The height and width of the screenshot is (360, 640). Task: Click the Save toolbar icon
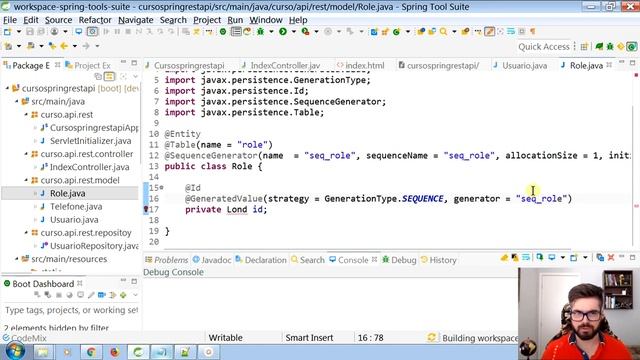(30, 31)
